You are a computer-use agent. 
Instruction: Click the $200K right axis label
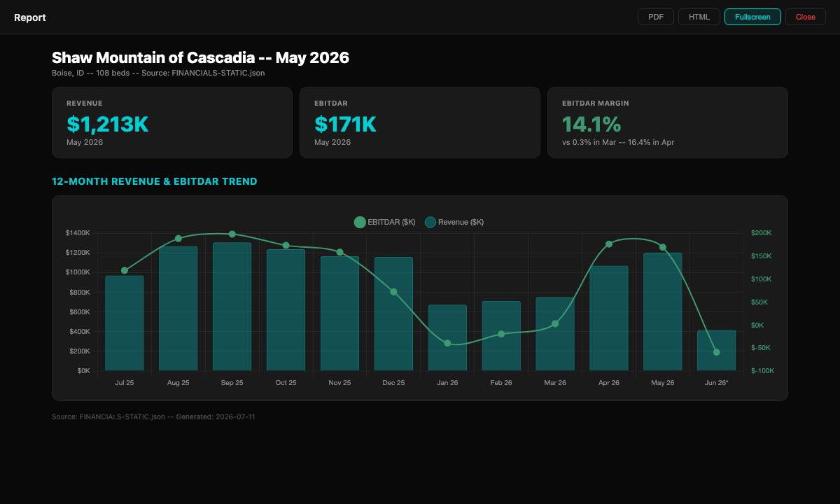pyautogui.click(x=762, y=232)
